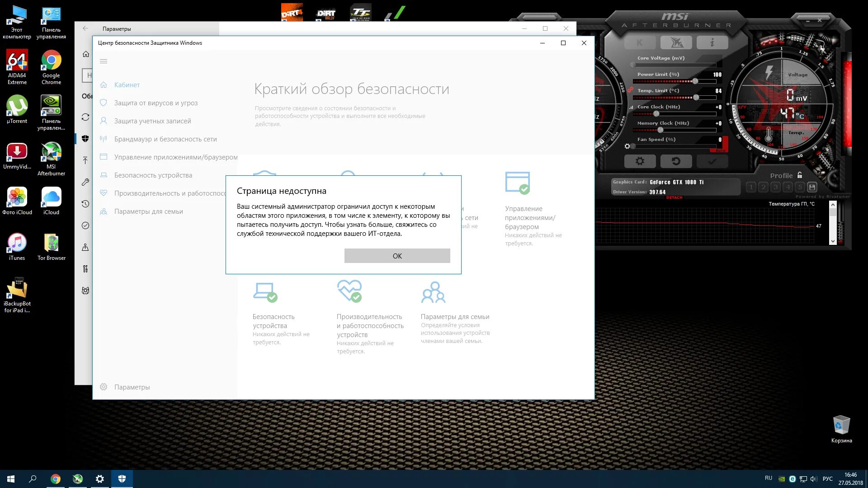Click the save profile floppy icon

coord(812,187)
